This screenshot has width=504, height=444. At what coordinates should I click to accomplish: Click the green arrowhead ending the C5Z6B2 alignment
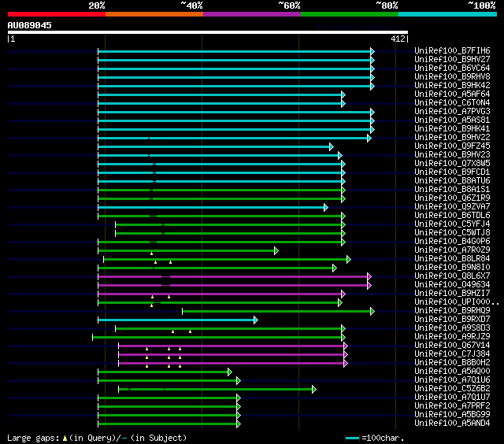(x=314, y=390)
